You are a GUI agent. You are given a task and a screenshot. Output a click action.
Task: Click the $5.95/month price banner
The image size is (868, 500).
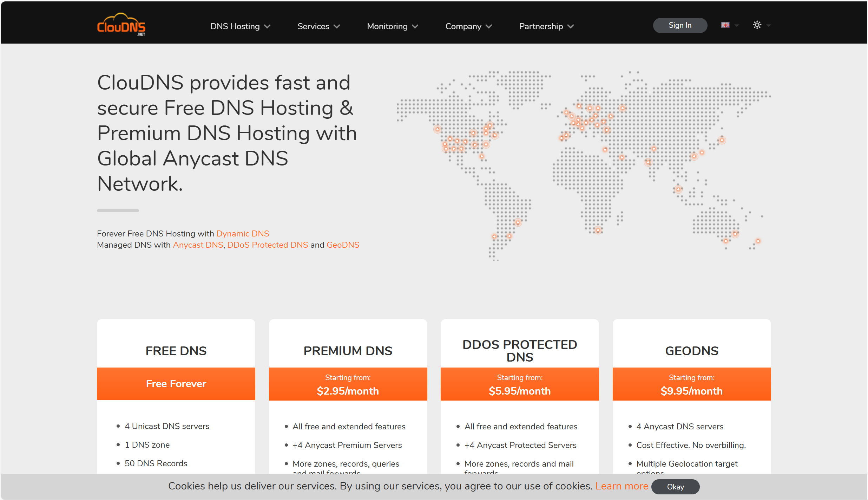click(520, 384)
